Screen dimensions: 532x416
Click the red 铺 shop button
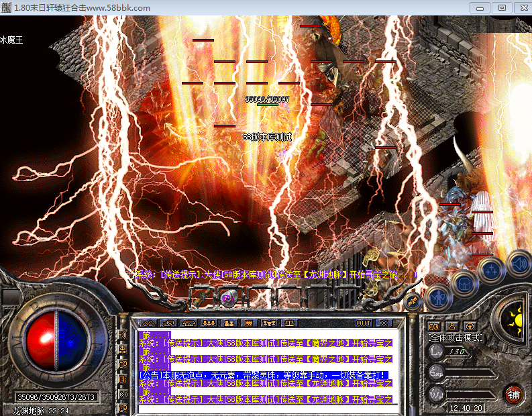(513, 395)
